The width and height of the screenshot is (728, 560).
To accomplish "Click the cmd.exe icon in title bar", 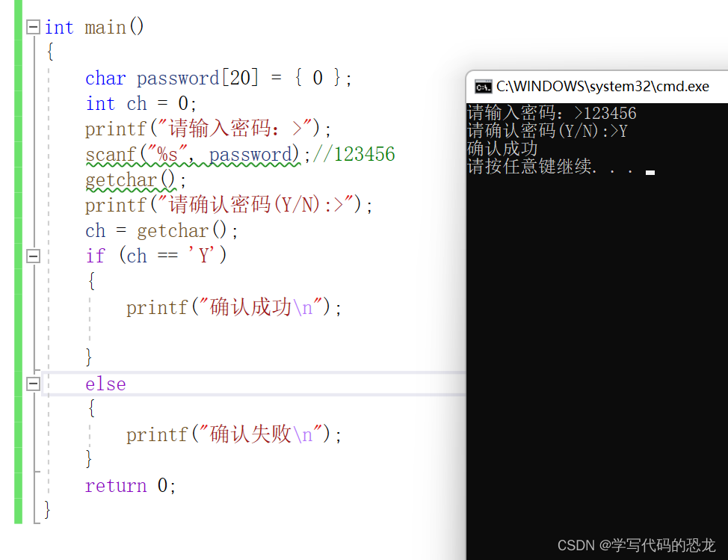I will [483, 87].
